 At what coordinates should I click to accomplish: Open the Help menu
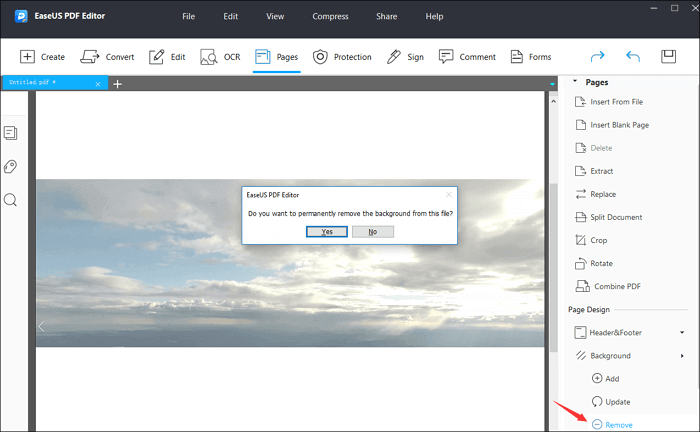pos(434,16)
